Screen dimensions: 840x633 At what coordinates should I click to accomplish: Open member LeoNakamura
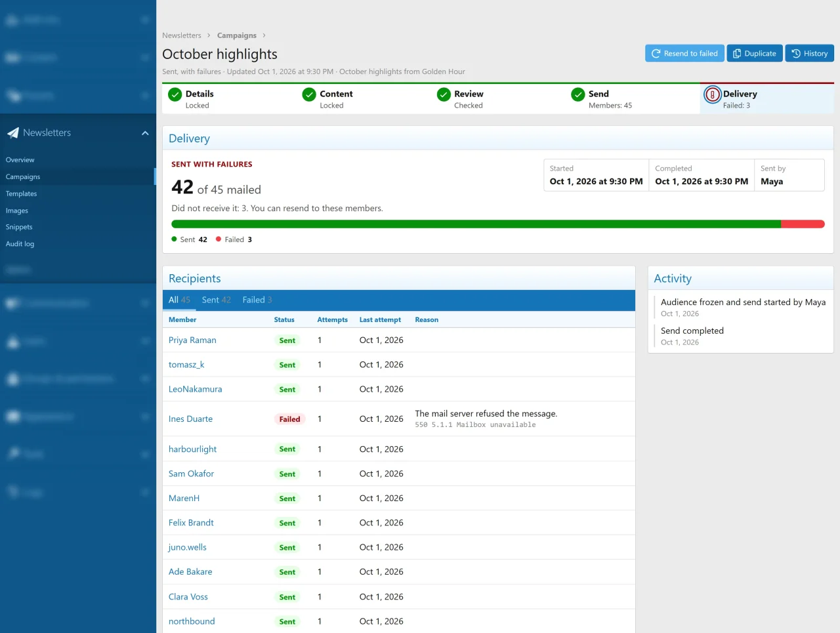(x=195, y=390)
